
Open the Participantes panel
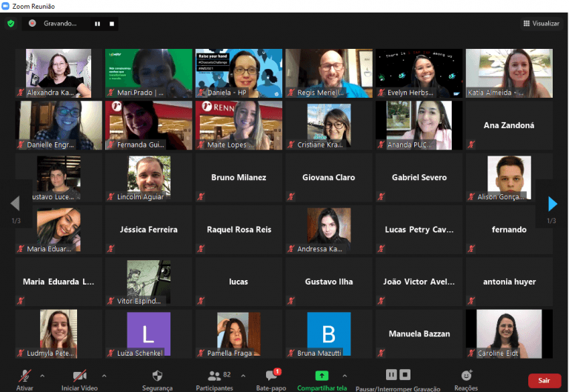[x=216, y=378]
